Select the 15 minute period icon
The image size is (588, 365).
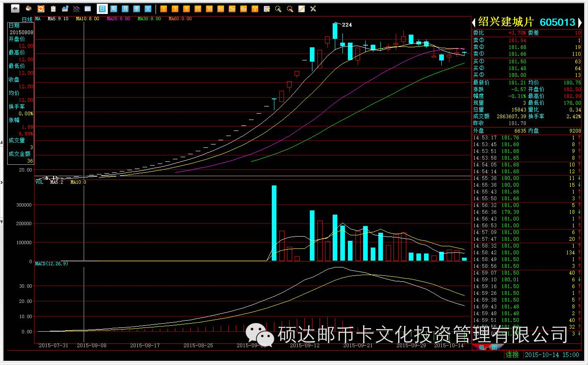198,8
